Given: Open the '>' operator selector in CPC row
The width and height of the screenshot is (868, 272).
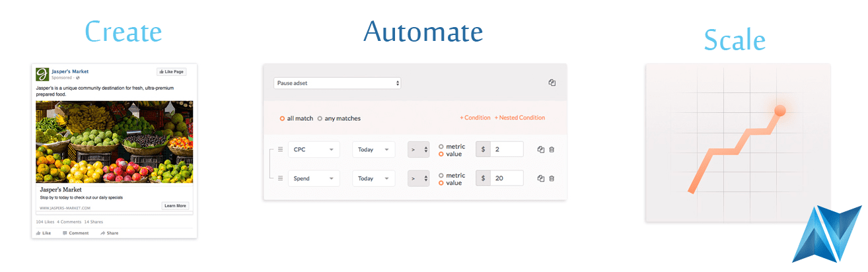Looking at the screenshot, I should 418,149.
